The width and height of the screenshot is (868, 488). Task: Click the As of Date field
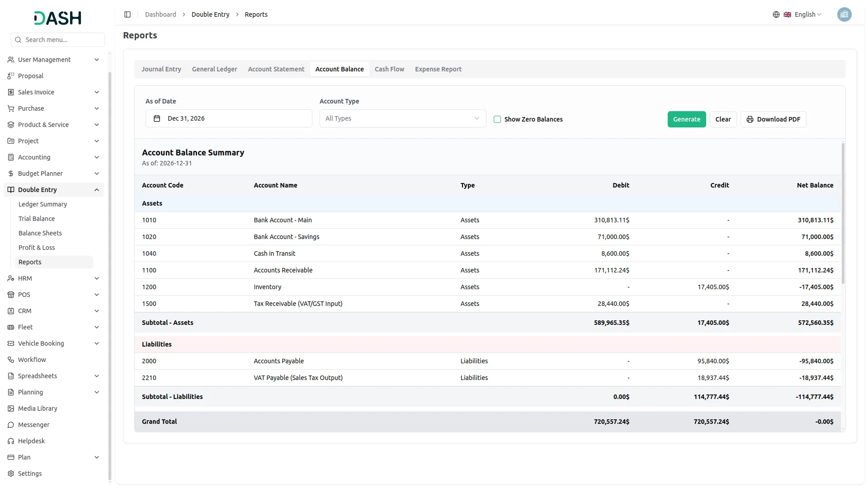point(229,118)
